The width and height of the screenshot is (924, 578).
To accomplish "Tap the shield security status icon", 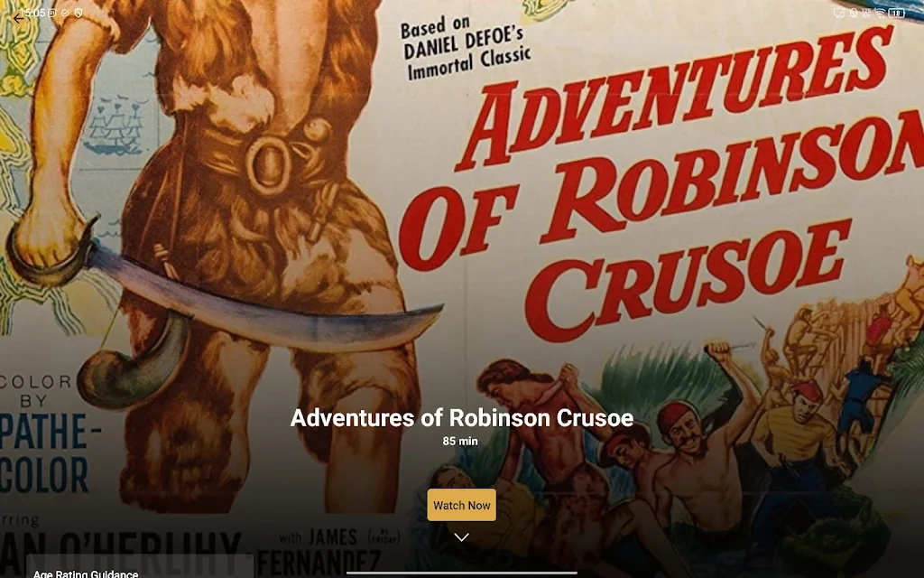I will click(x=79, y=13).
